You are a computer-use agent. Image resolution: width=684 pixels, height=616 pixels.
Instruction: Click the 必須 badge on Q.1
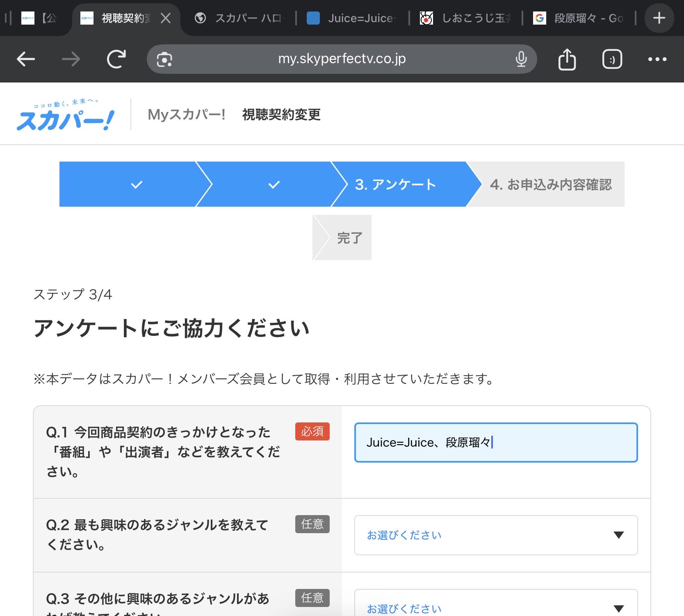[x=312, y=431]
